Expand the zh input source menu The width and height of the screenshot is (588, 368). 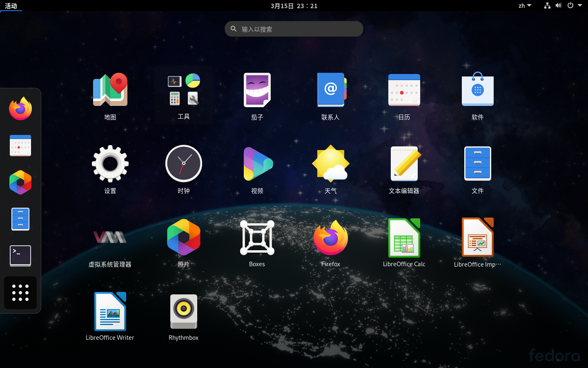pyautogui.click(x=525, y=6)
